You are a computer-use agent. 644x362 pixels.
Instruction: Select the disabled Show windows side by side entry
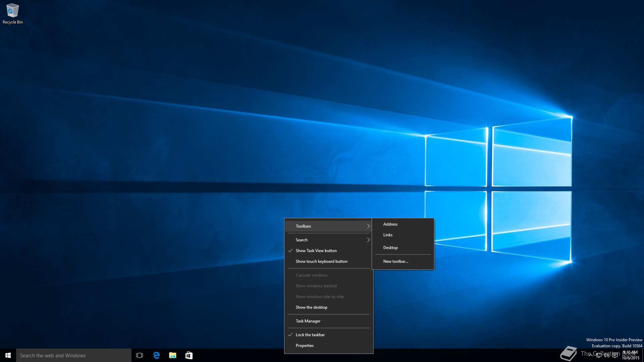pyautogui.click(x=329, y=297)
